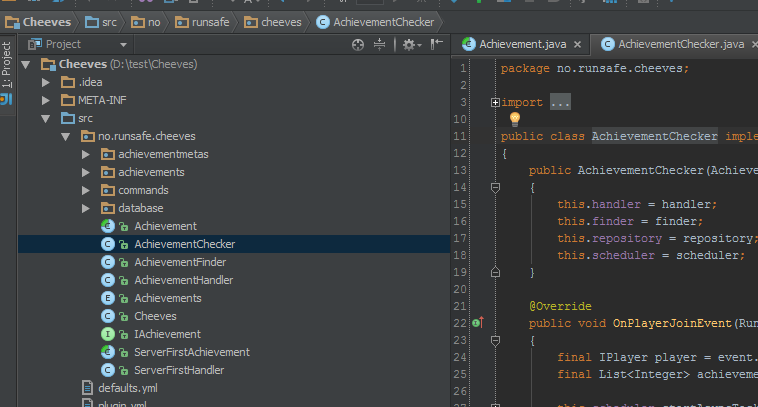Select the Achievement class in tree
758x407 pixels.
click(165, 226)
